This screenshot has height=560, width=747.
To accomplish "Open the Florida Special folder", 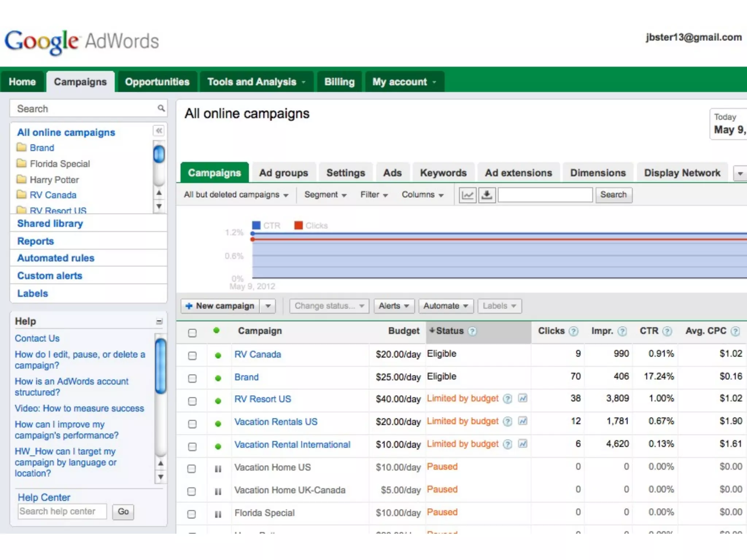I will tap(59, 164).
